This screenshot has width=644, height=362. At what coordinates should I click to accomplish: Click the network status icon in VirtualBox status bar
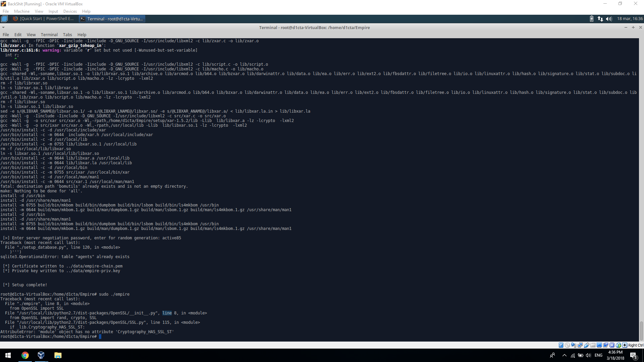tap(580, 345)
